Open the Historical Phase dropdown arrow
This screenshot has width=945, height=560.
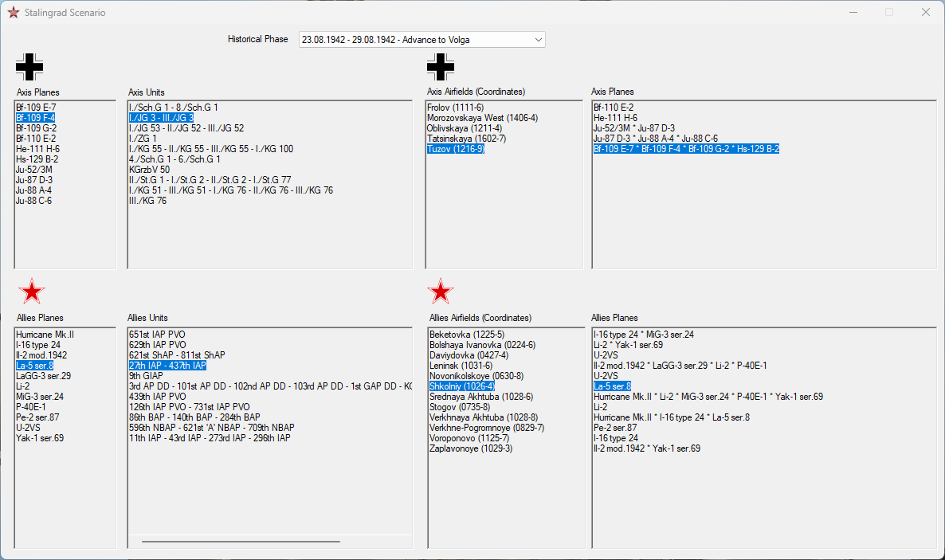click(x=538, y=40)
